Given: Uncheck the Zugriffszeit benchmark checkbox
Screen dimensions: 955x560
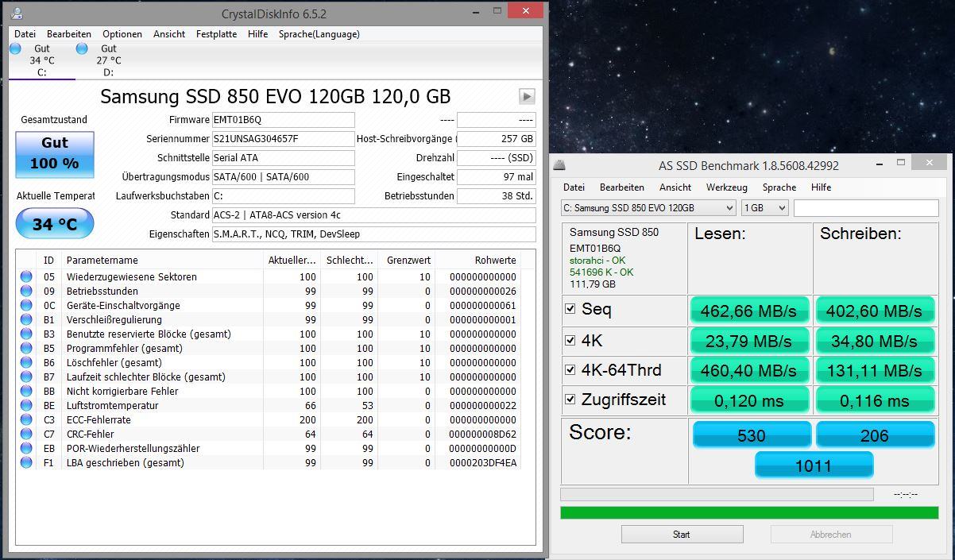Looking at the screenshot, I should (570, 399).
